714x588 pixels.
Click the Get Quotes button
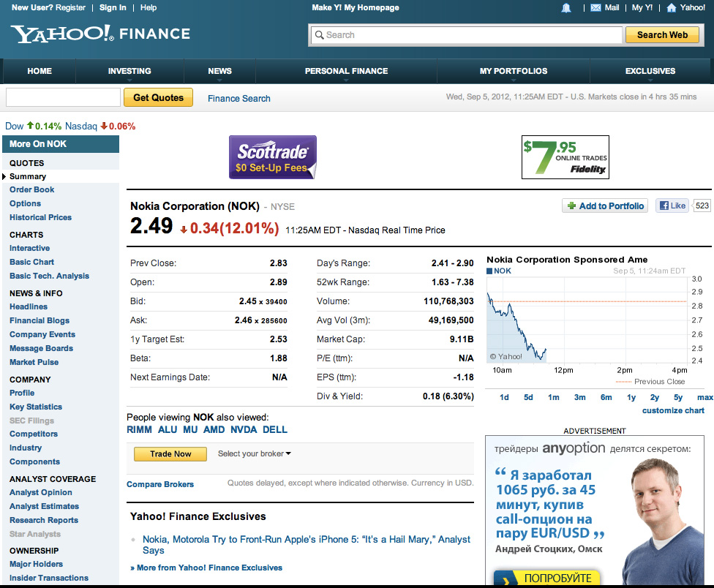158,97
